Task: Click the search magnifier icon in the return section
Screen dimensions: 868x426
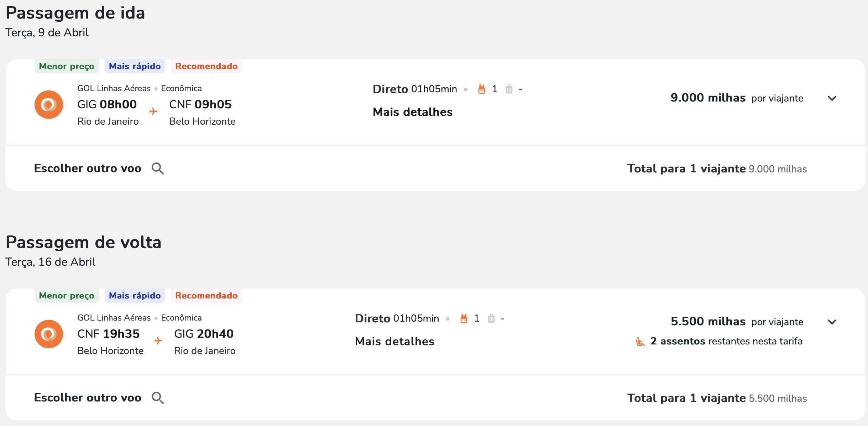Action: pyautogui.click(x=158, y=398)
